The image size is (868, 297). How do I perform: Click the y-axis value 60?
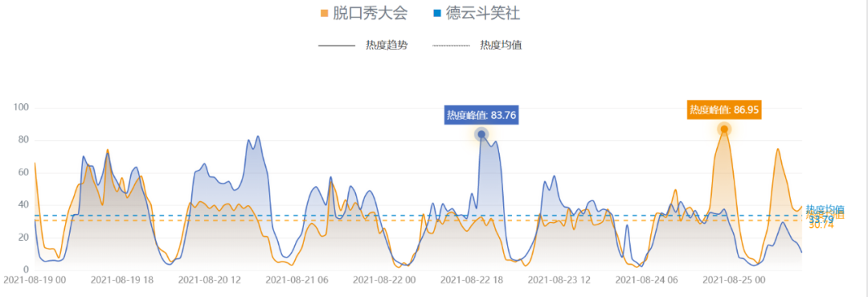click(x=23, y=172)
